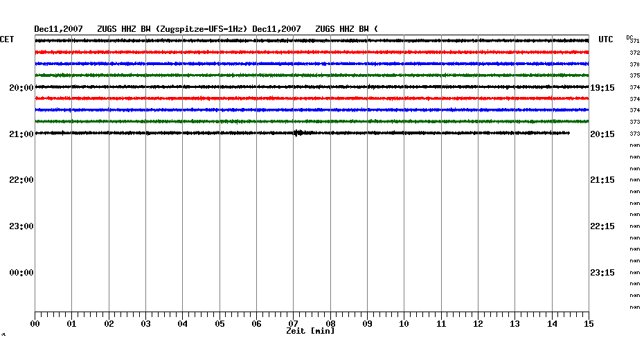Click the "Zeit [min]" axis title
The height and width of the screenshot is (342, 644).
[310, 331]
